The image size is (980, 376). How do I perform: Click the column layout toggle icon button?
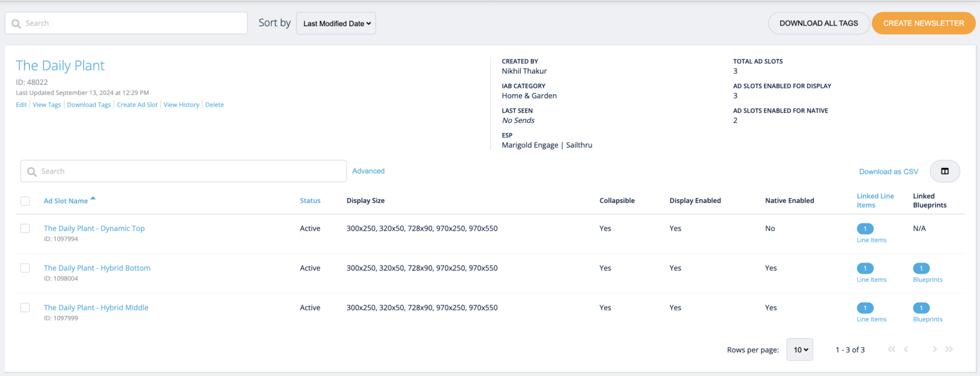point(944,171)
